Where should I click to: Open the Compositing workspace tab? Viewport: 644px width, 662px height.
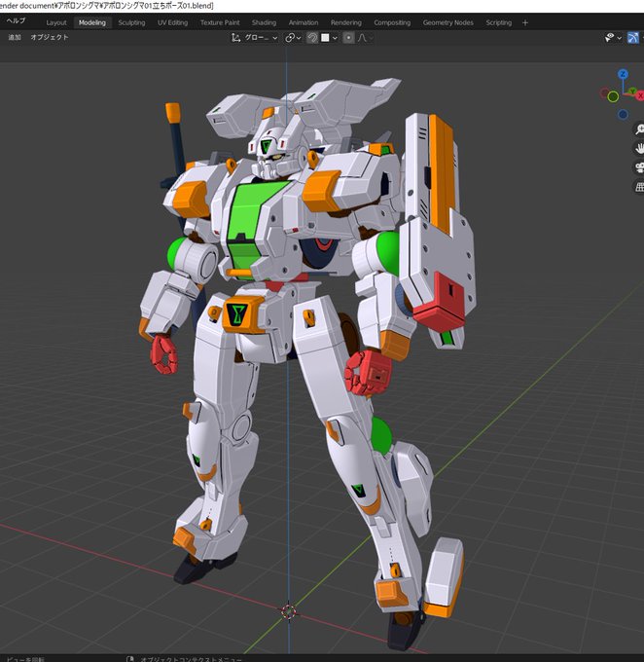pos(392,22)
